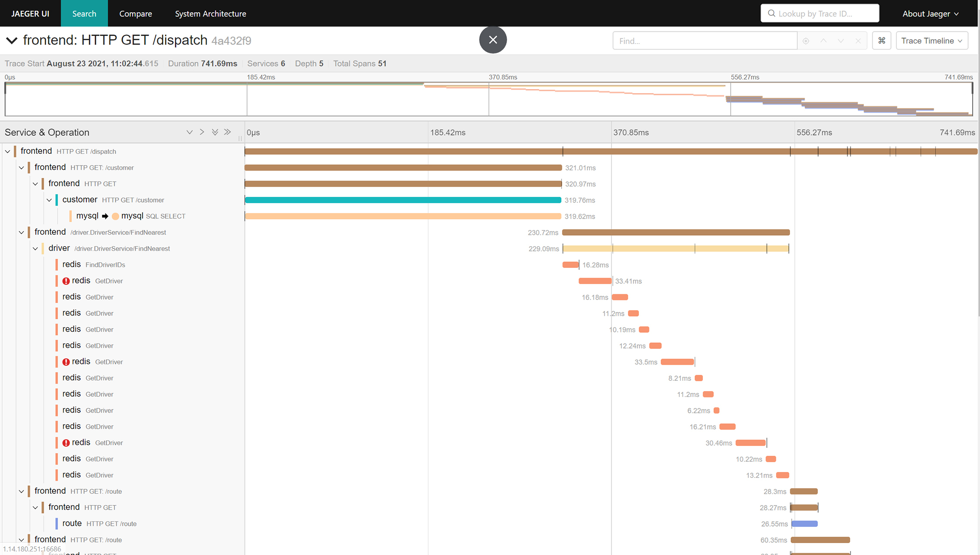Open the keyboard shortcuts command icon
Image resolution: width=980 pixels, height=555 pixels.
(882, 41)
